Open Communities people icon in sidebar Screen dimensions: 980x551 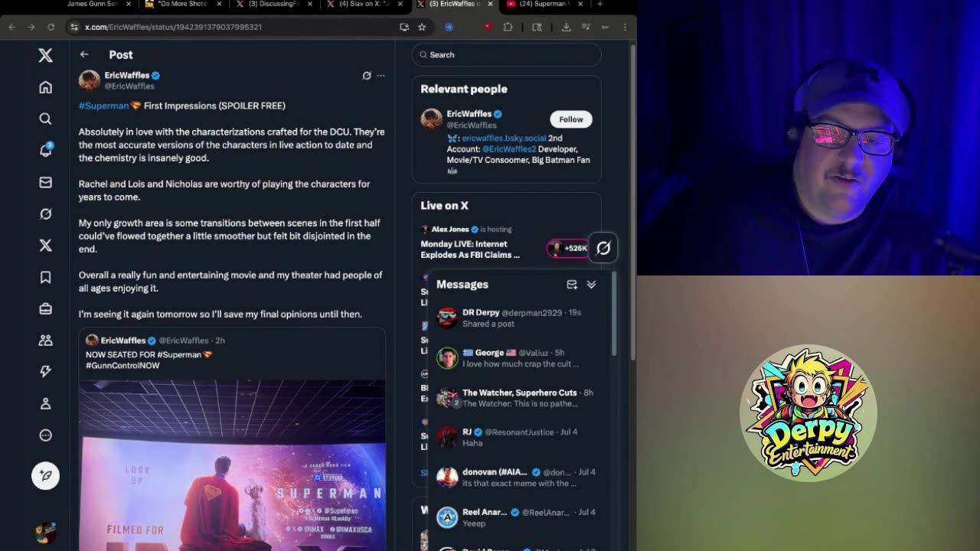[45, 340]
